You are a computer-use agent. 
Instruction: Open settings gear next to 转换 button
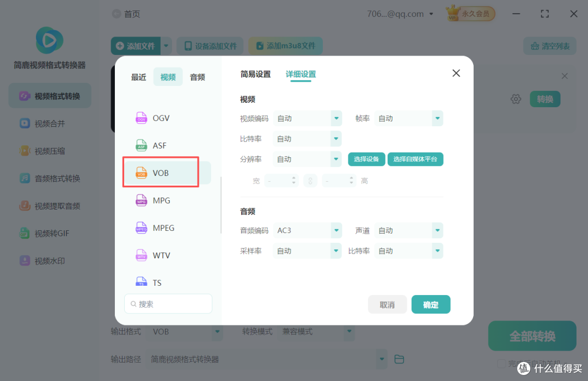coord(516,99)
